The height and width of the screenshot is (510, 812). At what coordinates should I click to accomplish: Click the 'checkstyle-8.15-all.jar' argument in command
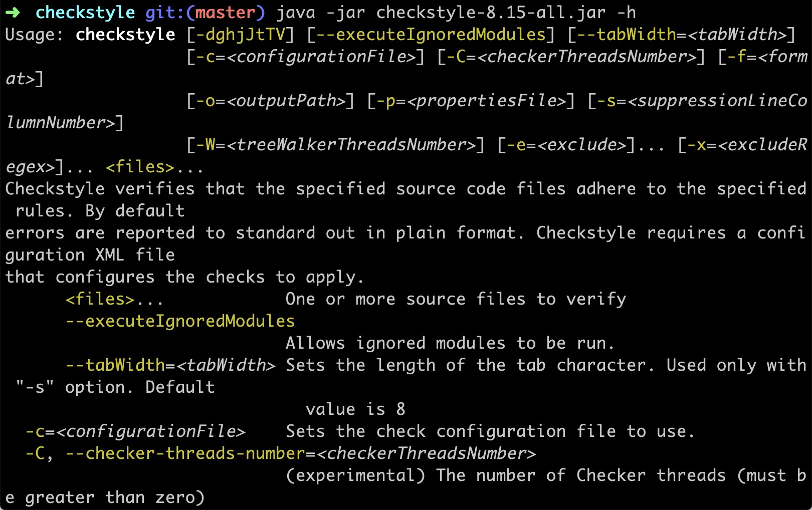pos(491,13)
